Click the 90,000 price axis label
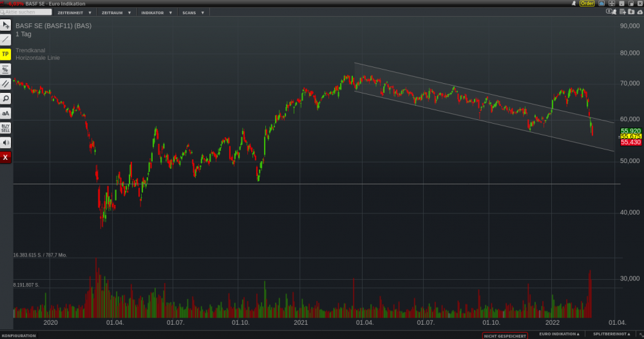This screenshot has width=644, height=339. point(630,26)
